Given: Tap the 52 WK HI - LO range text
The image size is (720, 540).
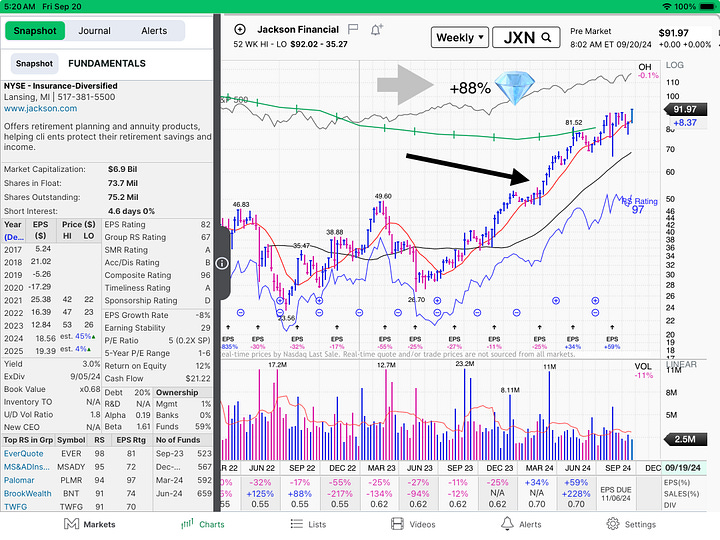Looking at the screenshot, I should (290, 44).
